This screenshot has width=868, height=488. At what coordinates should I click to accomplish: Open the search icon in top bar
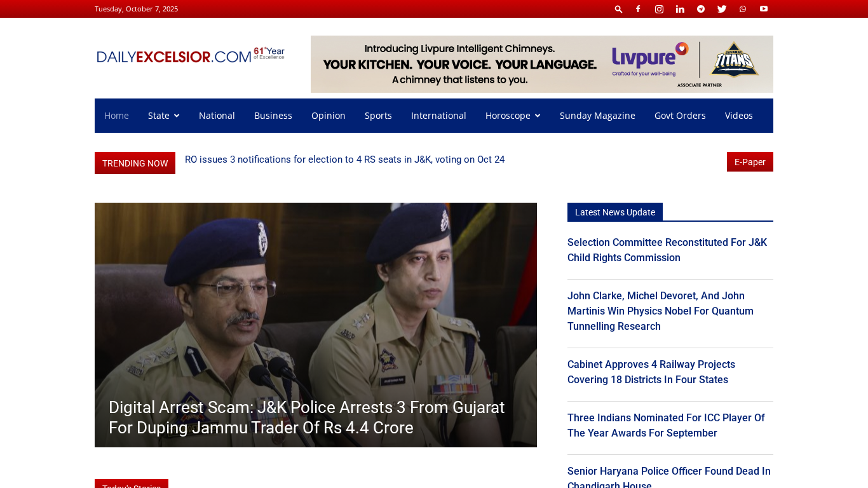618,9
